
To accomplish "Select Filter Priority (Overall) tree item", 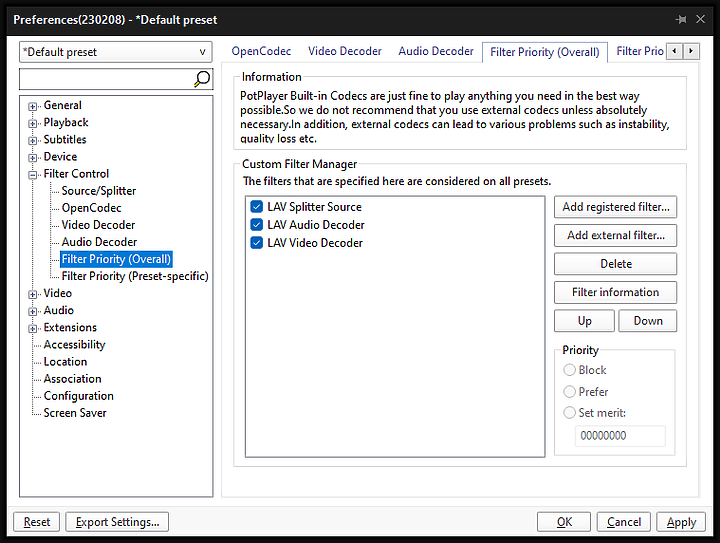I will point(116,259).
